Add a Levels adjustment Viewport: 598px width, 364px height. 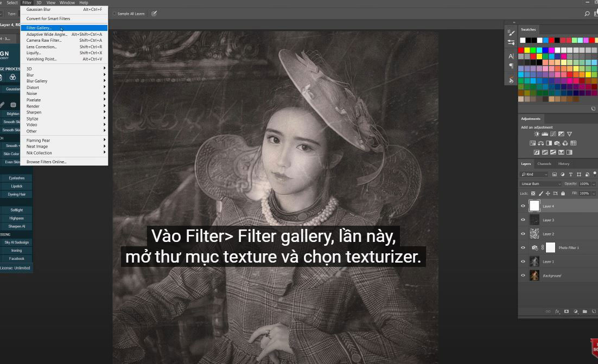545,134
